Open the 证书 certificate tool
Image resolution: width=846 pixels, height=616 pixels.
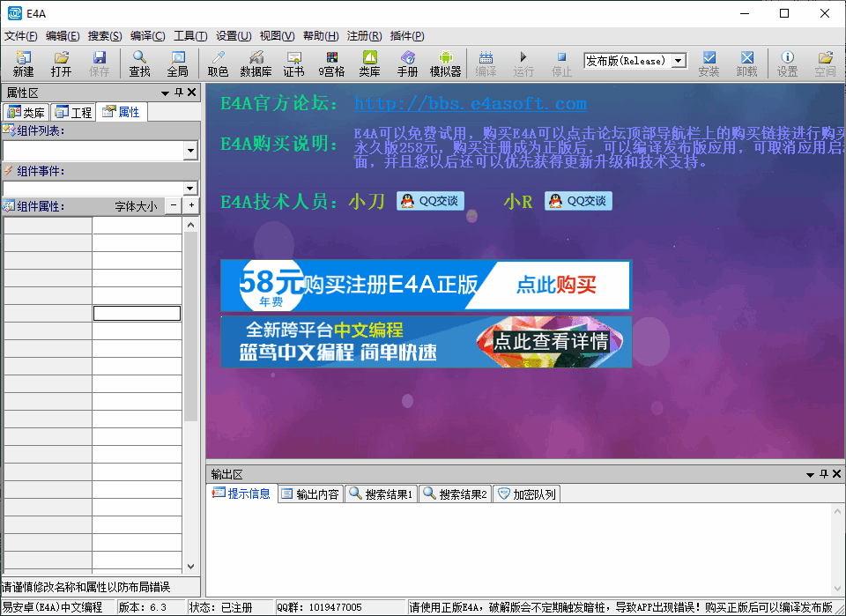click(293, 63)
